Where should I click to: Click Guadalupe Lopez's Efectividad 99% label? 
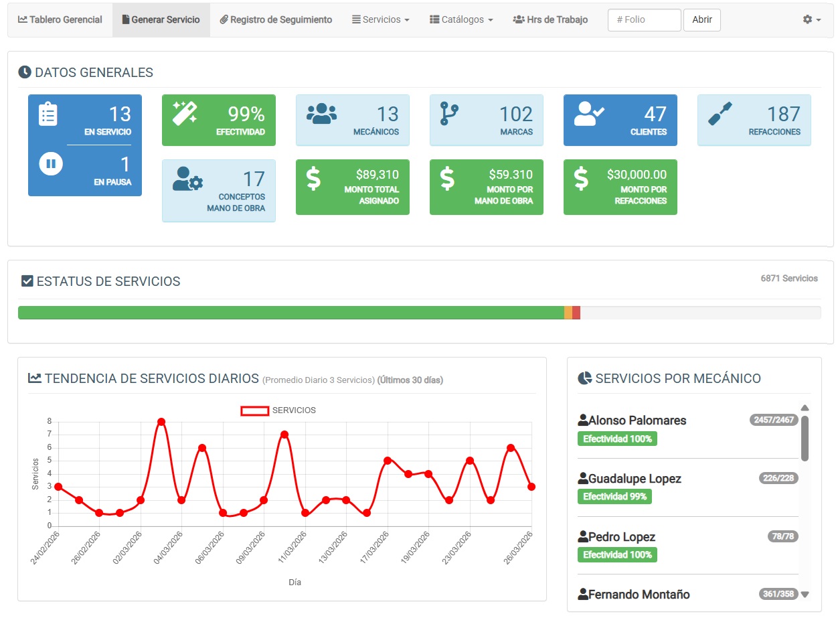614,497
